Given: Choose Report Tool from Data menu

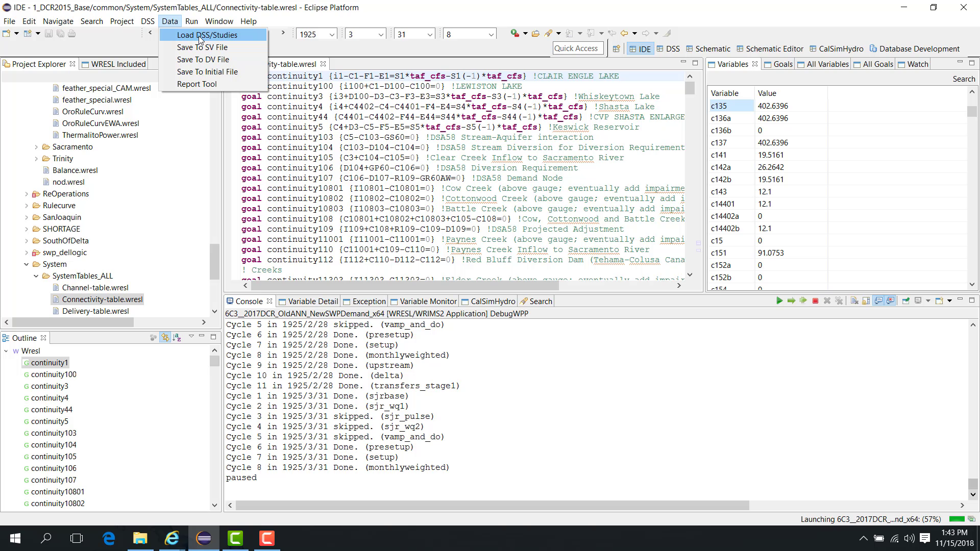Looking at the screenshot, I should point(213,84).
